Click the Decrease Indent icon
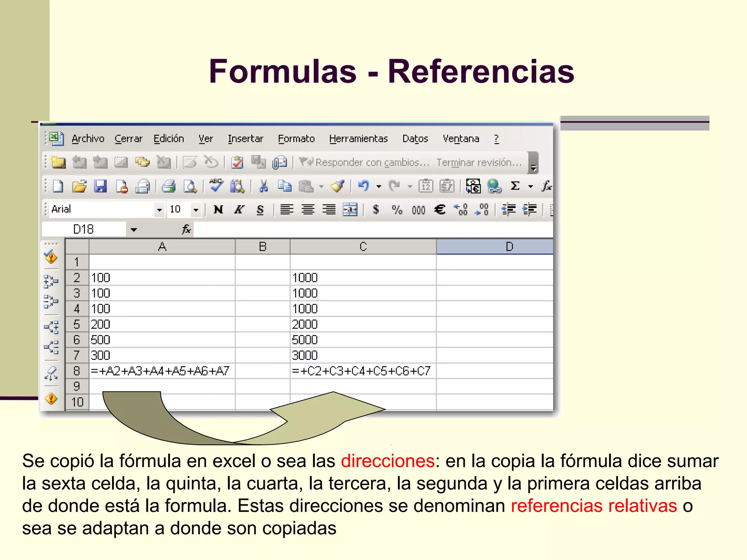Screen dimensions: 747x560 [x=508, y=210]
